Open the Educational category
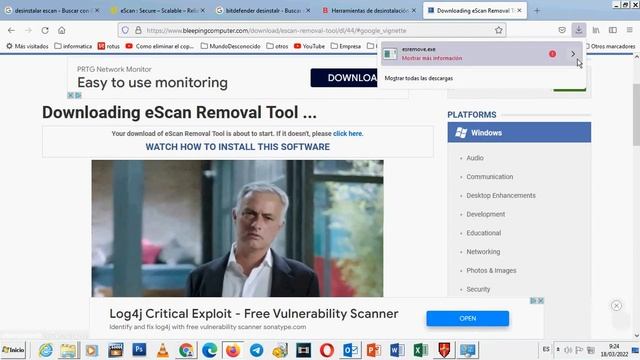This screenshot has width=640, height=360. (x=484, y=233)
